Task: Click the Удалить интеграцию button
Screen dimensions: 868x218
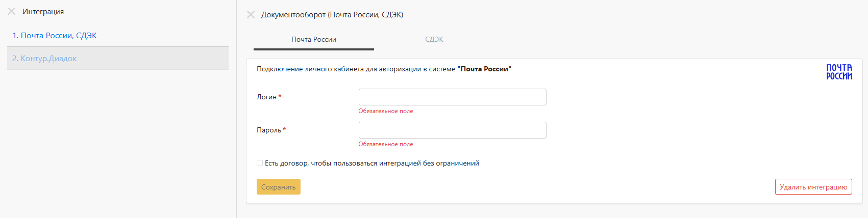Action: 813,187
